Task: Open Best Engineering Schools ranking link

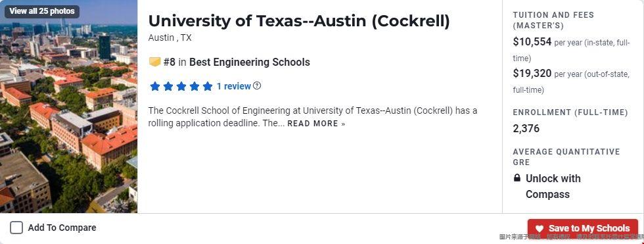Action: pyautogui.click(x=250, y=62)
